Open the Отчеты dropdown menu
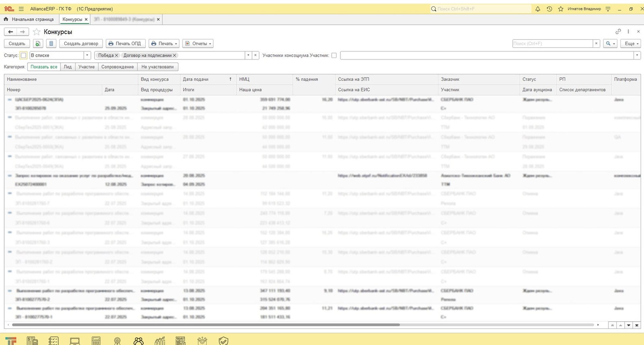The image size is (644, 345). coord(198,43)
